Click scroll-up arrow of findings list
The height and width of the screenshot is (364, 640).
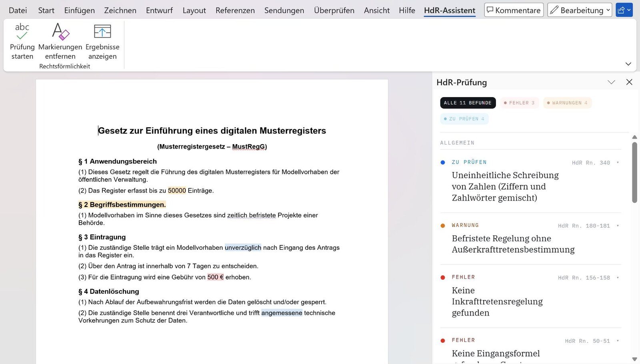click(x=634, y=137)
